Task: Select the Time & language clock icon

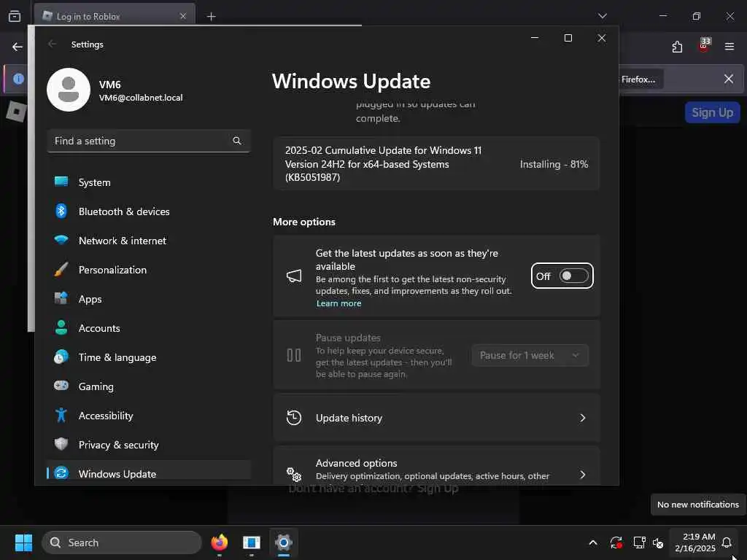Action: (x=61, y=357)
